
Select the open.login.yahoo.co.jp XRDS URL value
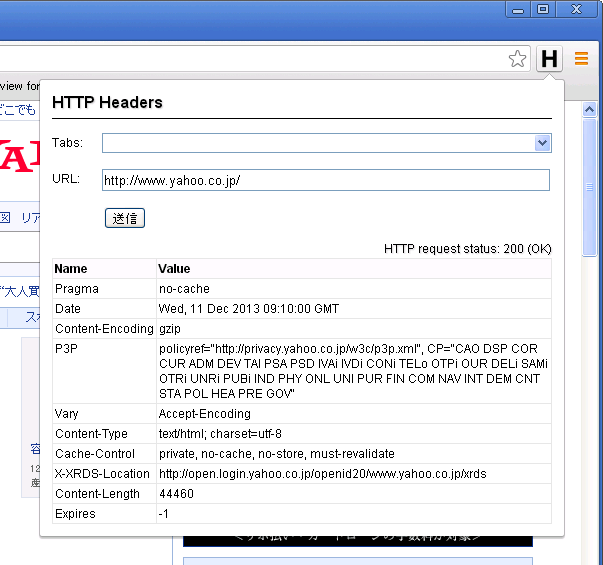[x=323, y=474]
